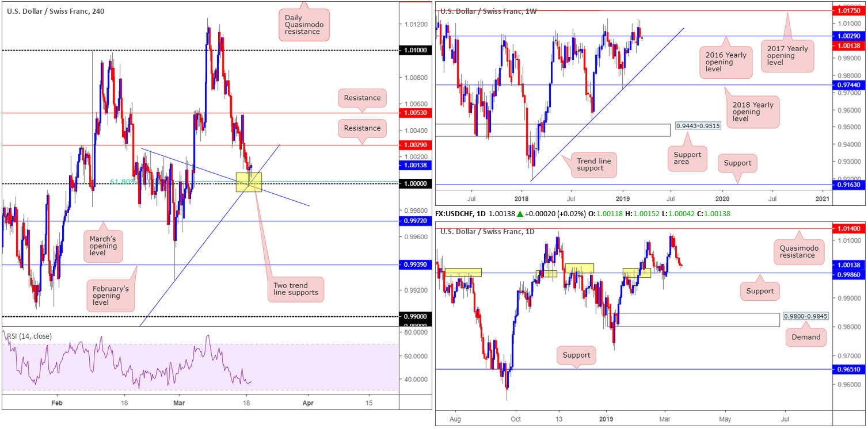Click the red 1.00290 label on 240 chart
The width and height of the screenshot is (868, 429).
(x=415, y=145)
